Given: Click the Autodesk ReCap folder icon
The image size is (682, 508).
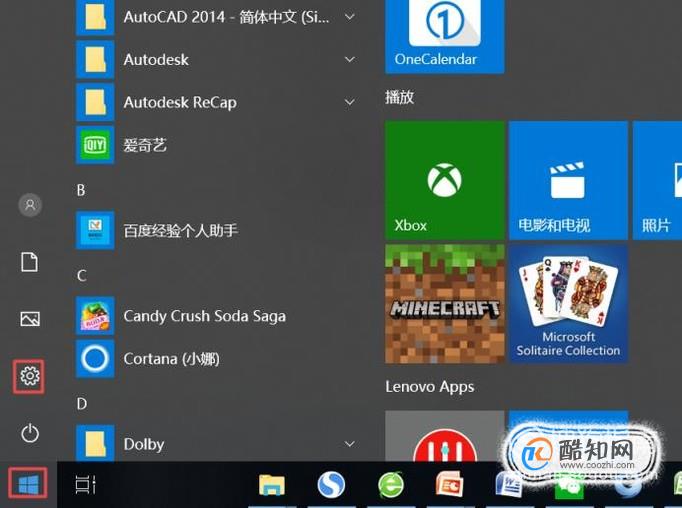Looking at the screenshot, I should tap(95, 102).
